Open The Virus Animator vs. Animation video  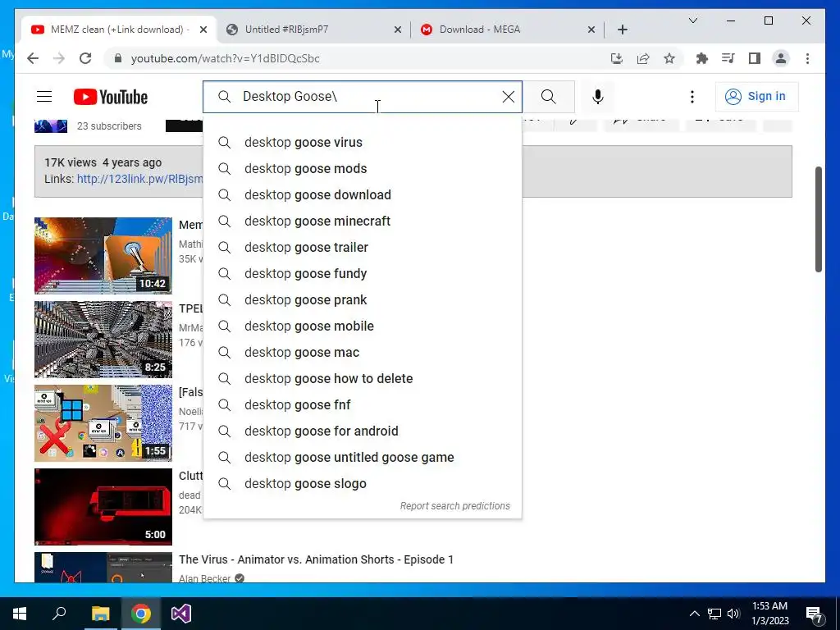point(316,559)
